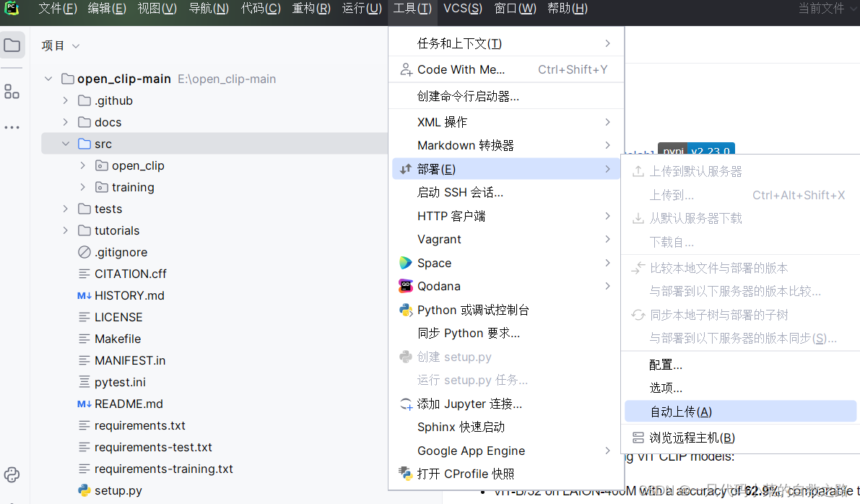Screen dimensions: 860x504
Task: Open the Google App Engine submenu
Action: coord(506,451)
